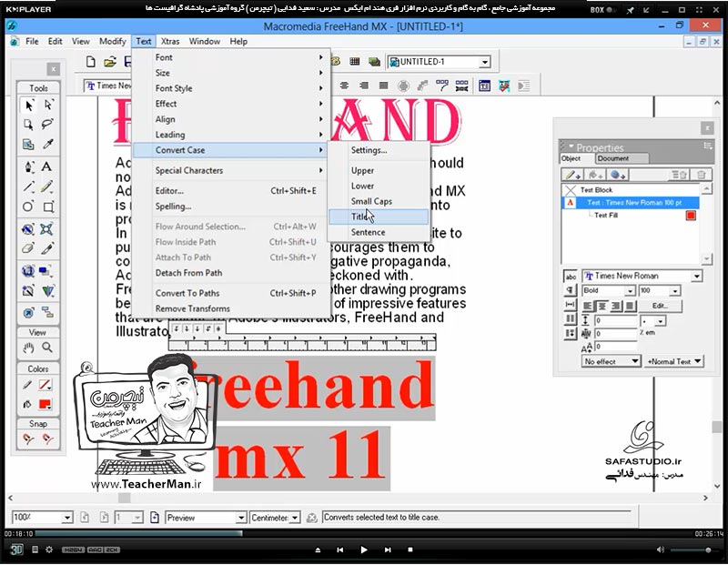Select the Rectangle tool

pyautogui.click(x=48, y=207)
